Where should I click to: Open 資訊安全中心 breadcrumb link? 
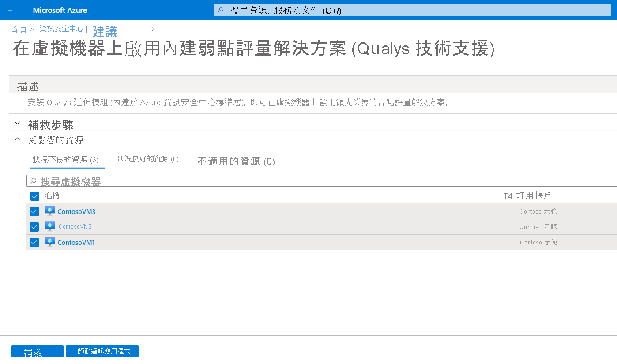tap(61, 29)
